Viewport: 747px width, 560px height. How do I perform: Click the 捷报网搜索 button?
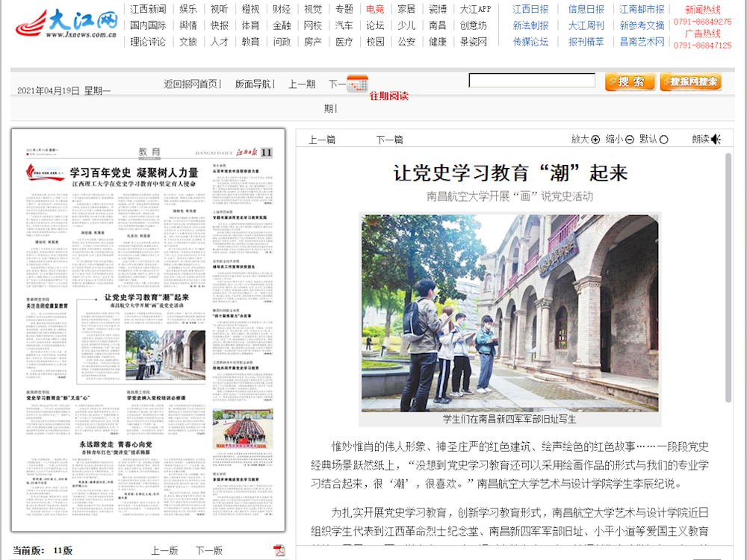pos(690,82)
